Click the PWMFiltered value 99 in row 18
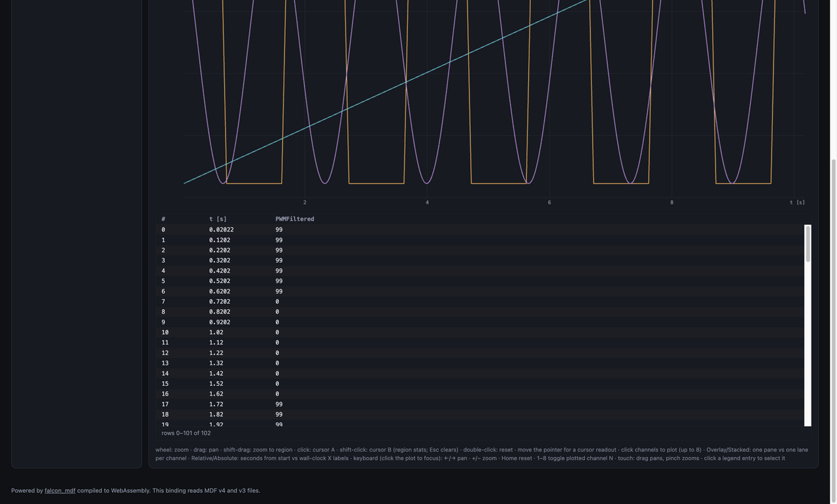 point(279,414)
